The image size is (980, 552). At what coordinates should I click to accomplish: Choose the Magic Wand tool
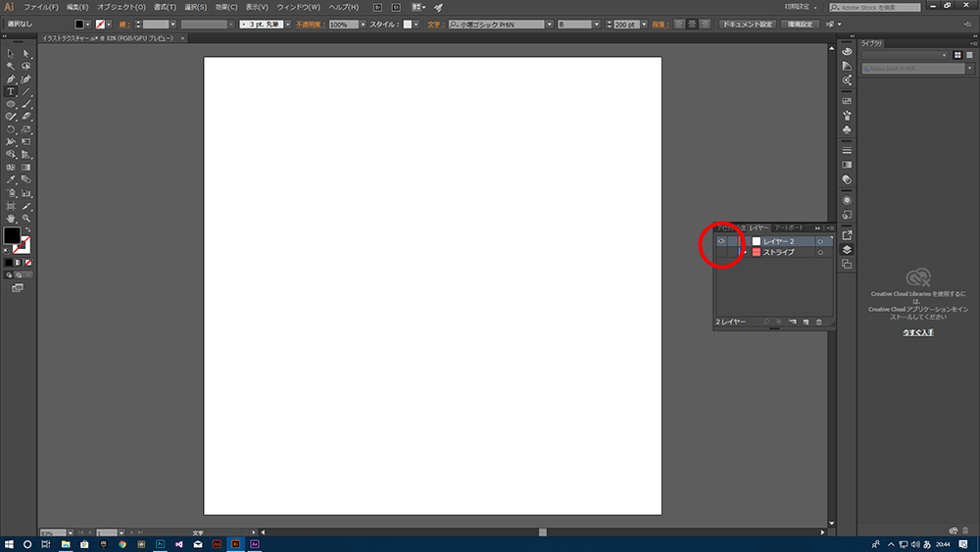click(x=11, y=66)
